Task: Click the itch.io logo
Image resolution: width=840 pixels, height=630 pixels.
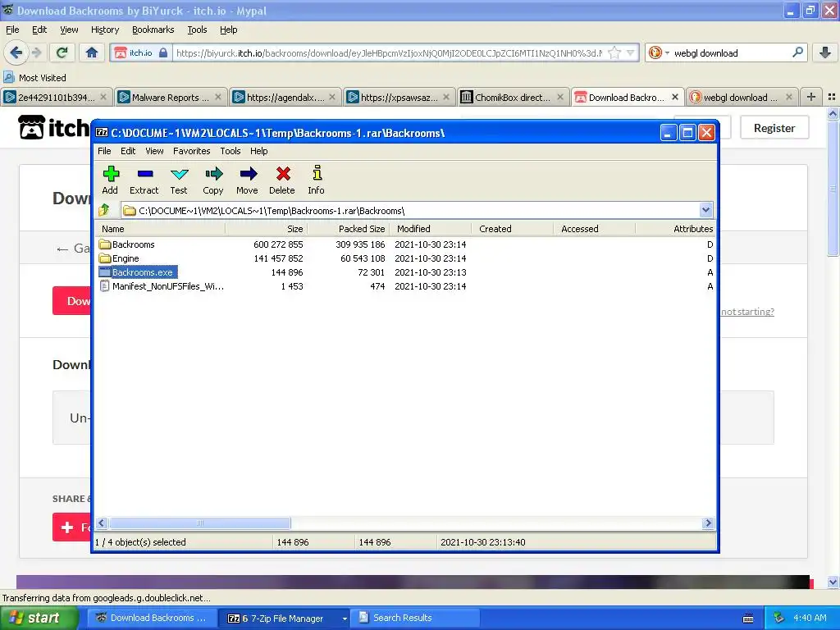Action: (53, 127)
